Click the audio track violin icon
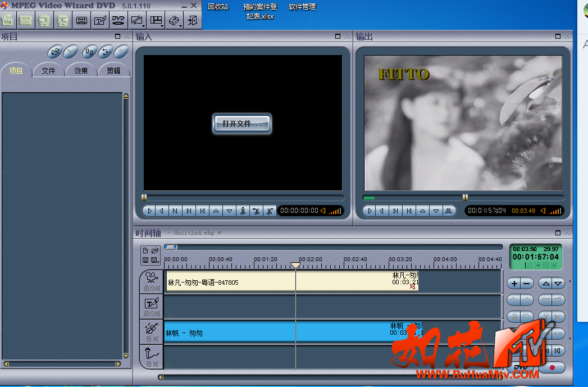 [x=152, y=329]
